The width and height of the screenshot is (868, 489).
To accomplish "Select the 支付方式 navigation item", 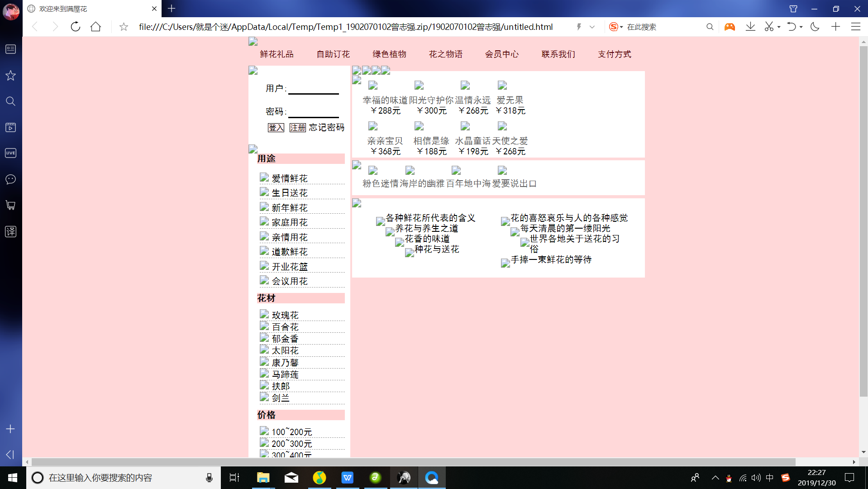I will [x=615, y=54].
